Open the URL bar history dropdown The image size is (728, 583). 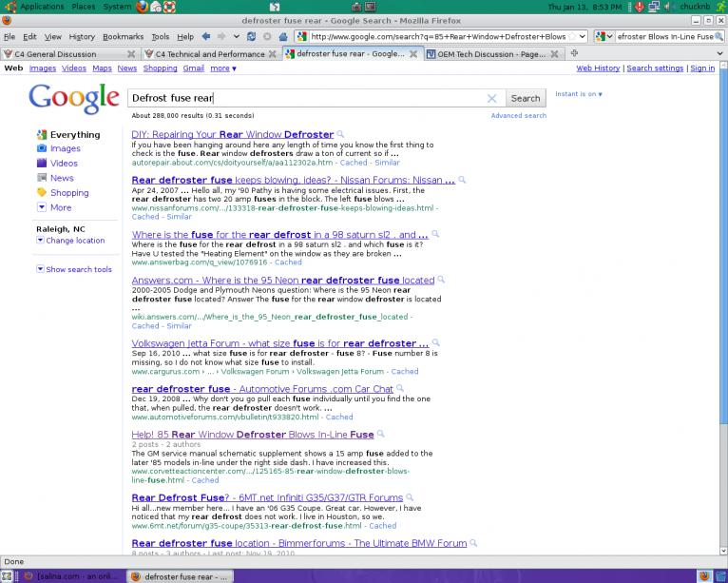click(x=582, y=36)
